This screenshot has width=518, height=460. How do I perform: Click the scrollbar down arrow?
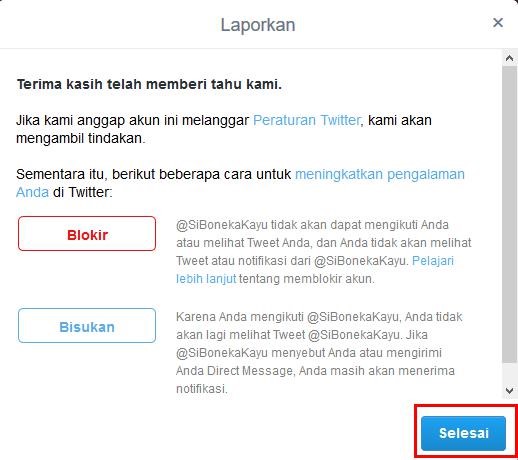[x=509, y=390]
